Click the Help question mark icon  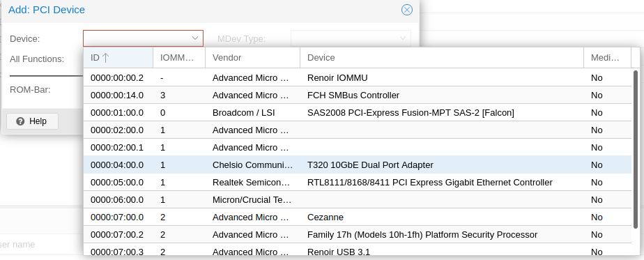[x=20, y=121]
